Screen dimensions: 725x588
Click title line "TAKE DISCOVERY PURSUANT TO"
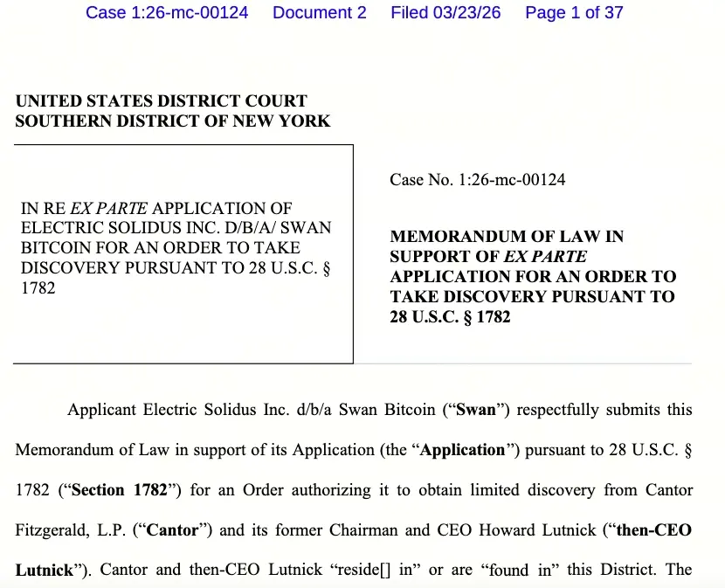point(532,296)
